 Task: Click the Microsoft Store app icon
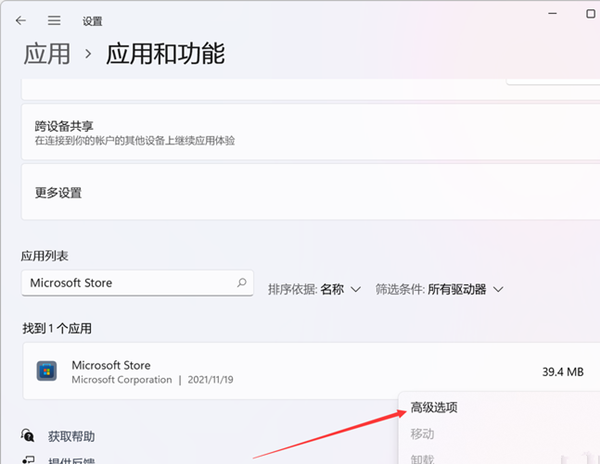47,371
